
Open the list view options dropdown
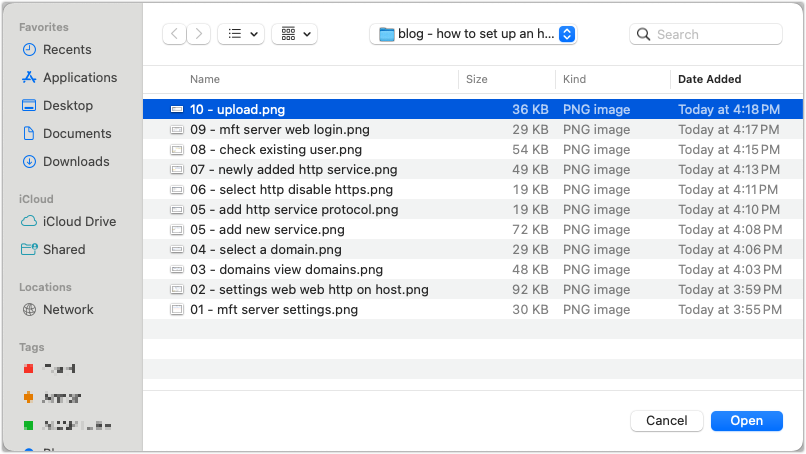pyautogui.click(x=241, y=34)
